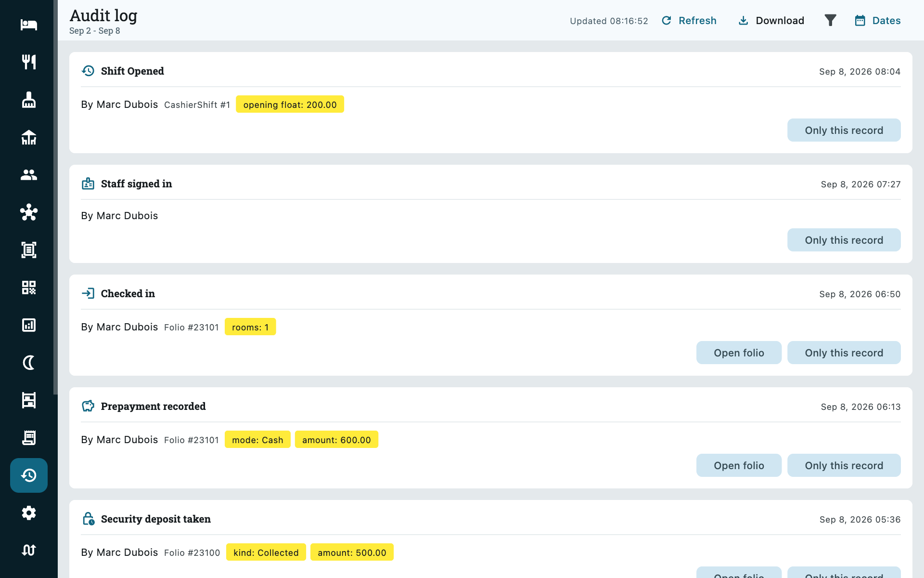Open the QR code section

29,288
